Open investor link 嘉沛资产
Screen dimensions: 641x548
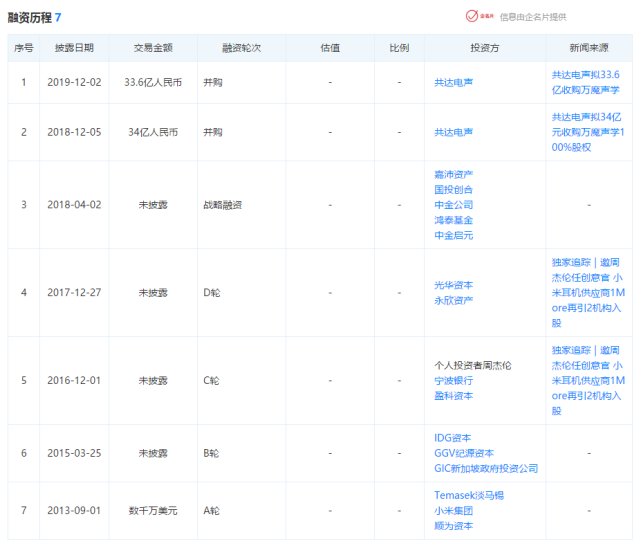[x=453, y=174]
